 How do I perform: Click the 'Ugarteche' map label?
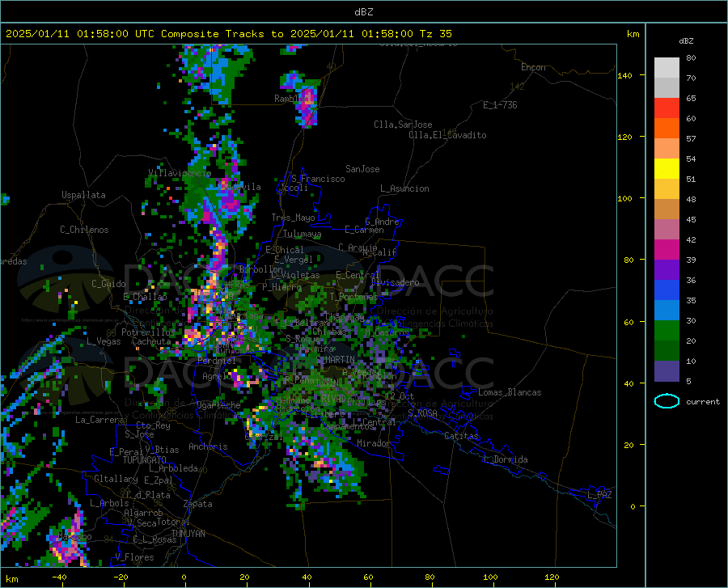click(218, 405)
